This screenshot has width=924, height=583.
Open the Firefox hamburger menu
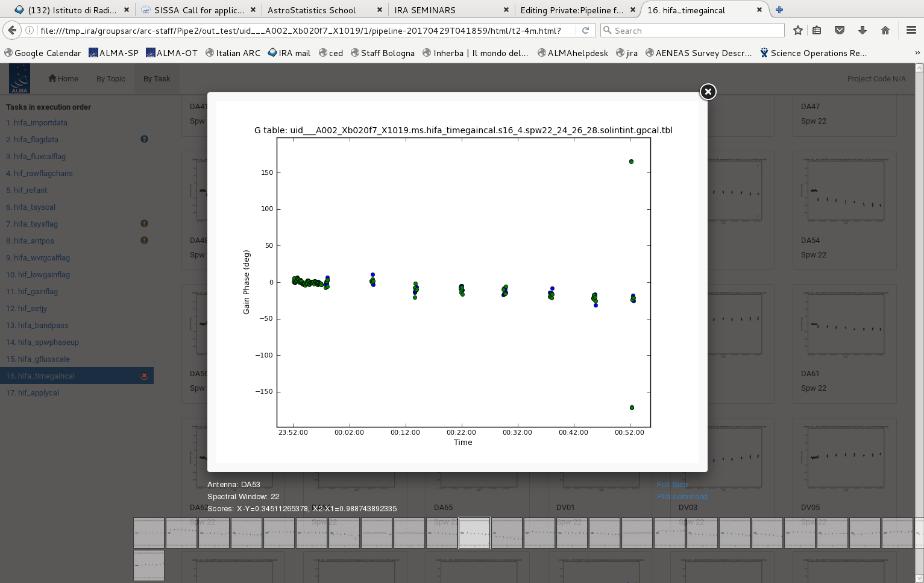(x=911, y=30)
